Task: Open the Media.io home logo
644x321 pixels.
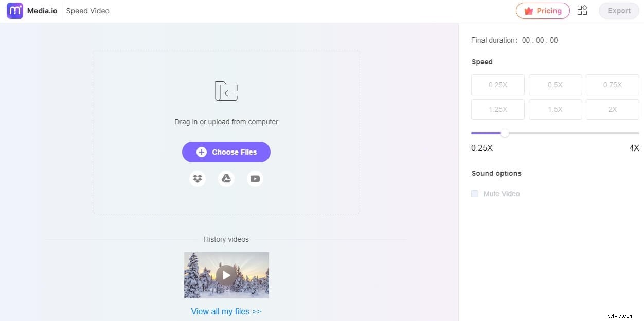Action: coord(32,10)
